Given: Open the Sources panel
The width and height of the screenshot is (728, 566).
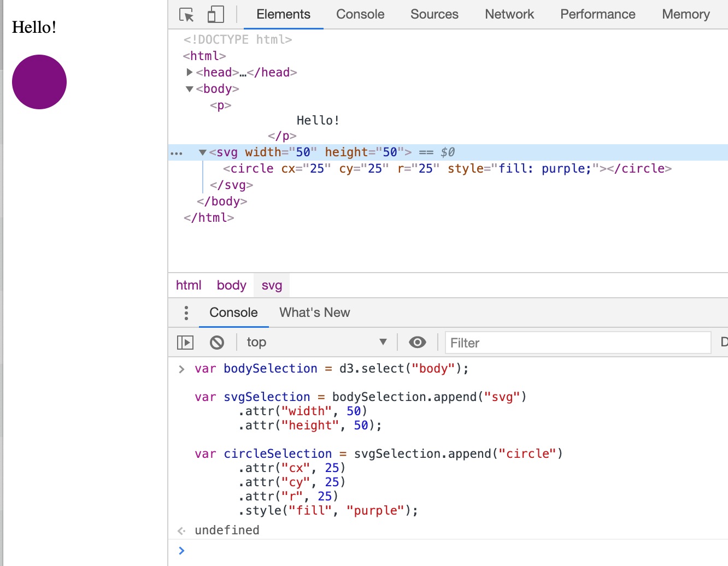Looking at the screenshot, I should (x=434, y=15).
